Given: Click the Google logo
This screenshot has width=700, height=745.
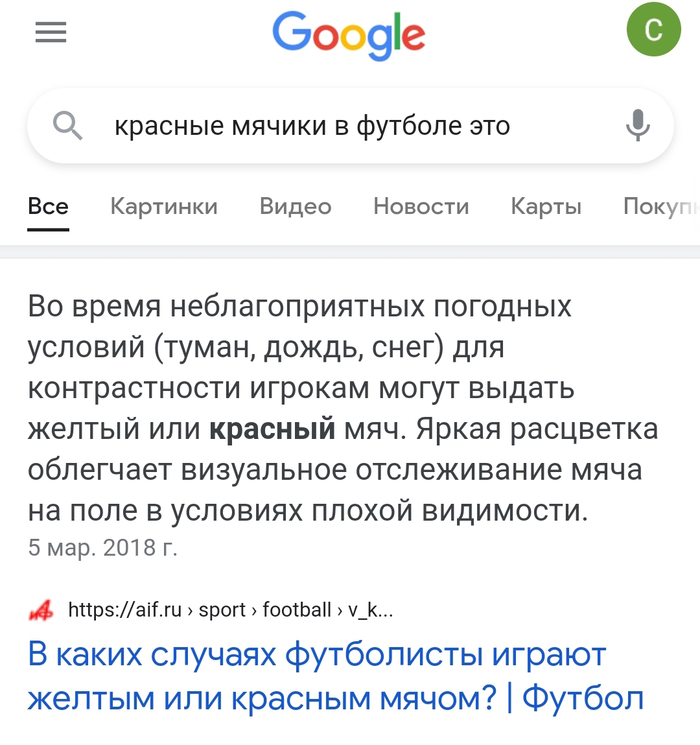Looking at the screenshot, I should (349, 35).
